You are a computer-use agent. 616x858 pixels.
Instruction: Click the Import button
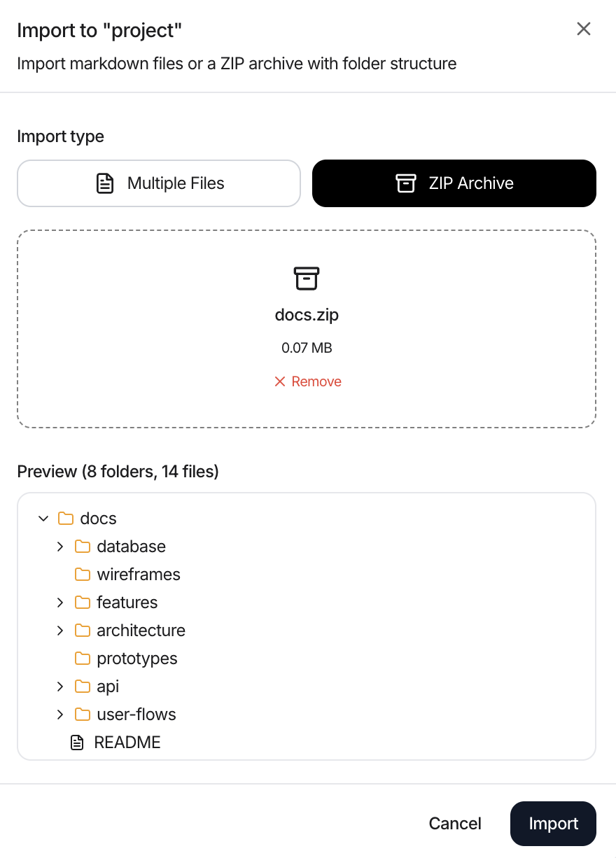(x=553, y=823)
